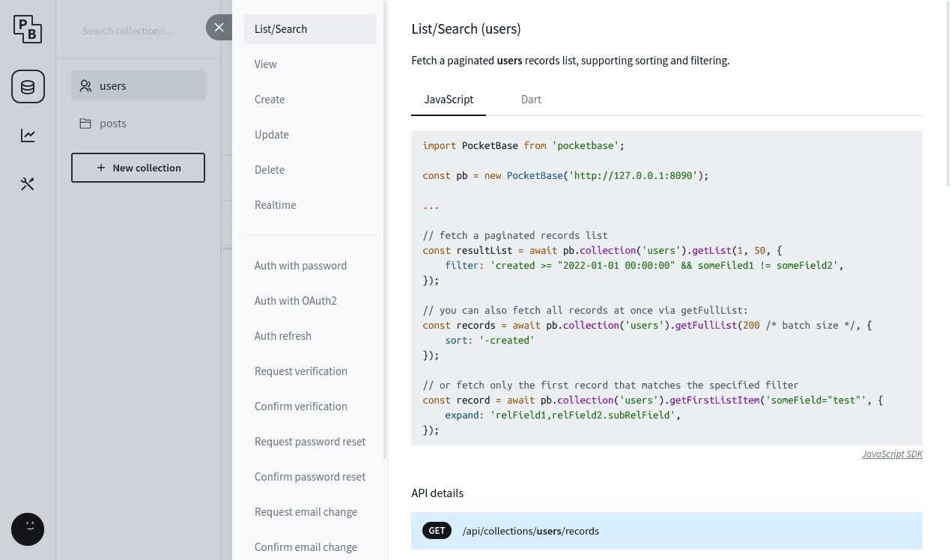This screenshot has height=560, width=951.
Task: Click the API details heading
Action: coord(437,493)
